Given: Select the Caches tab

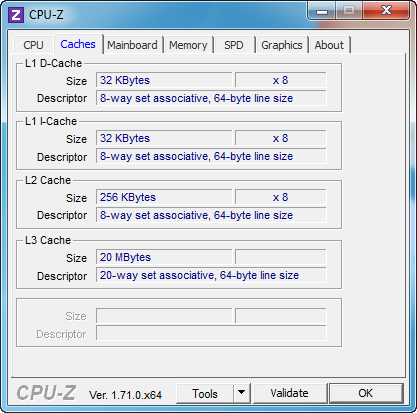Looking at the screenshot, I should pyautogui.click(x=78, y=44).
